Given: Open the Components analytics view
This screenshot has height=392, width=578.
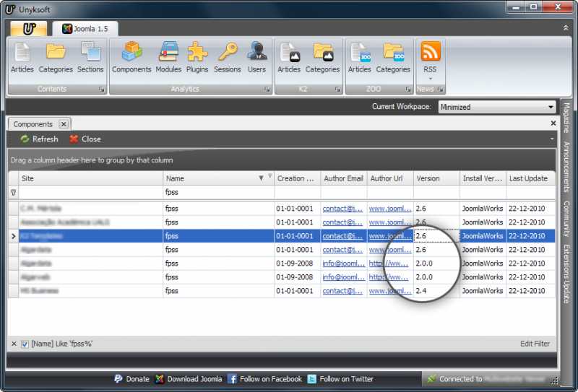Looking at the screenshot, I should (131, 58).
